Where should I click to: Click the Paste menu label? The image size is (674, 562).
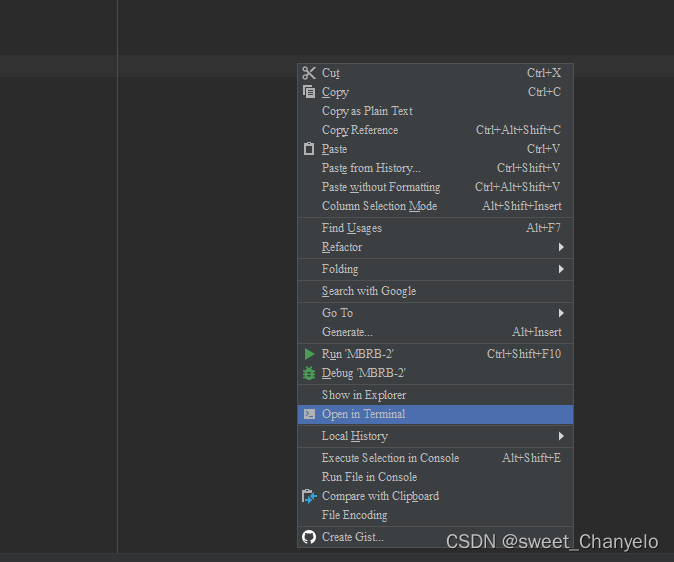334,149
